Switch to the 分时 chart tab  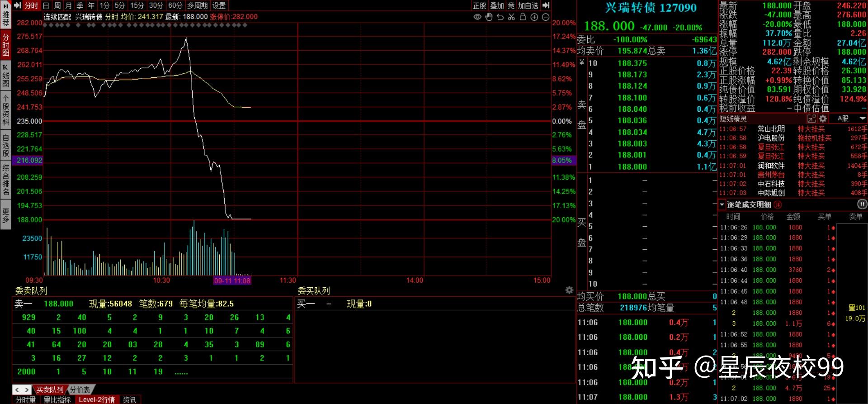[32, 5]
